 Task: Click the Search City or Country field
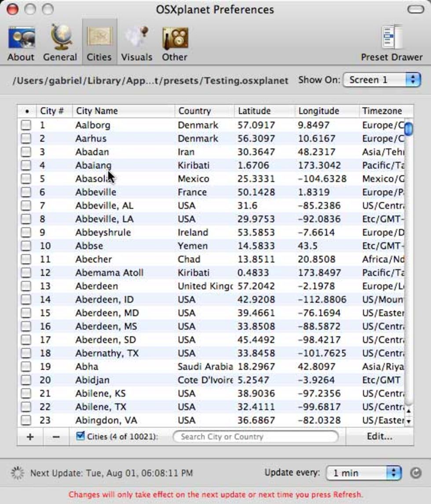256,437
